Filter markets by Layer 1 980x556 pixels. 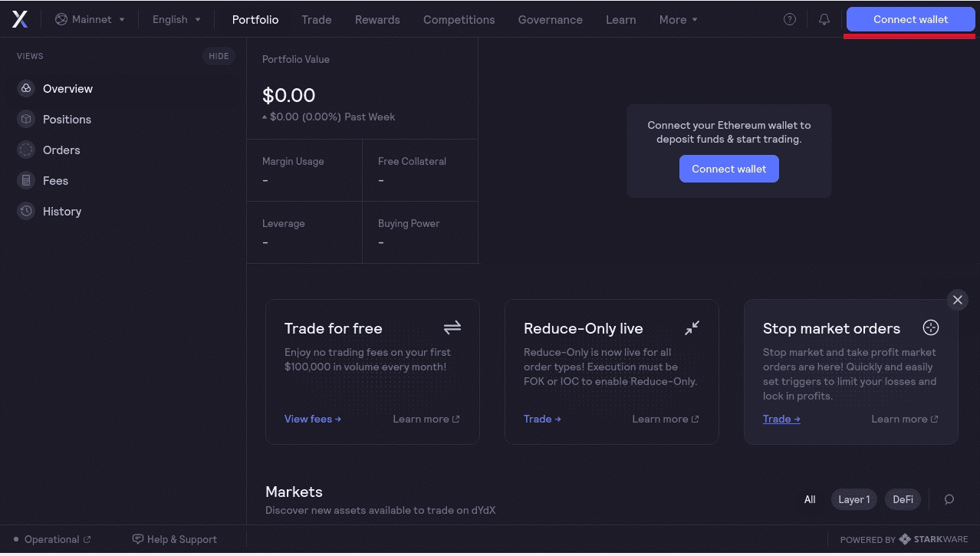pos(854,499)
